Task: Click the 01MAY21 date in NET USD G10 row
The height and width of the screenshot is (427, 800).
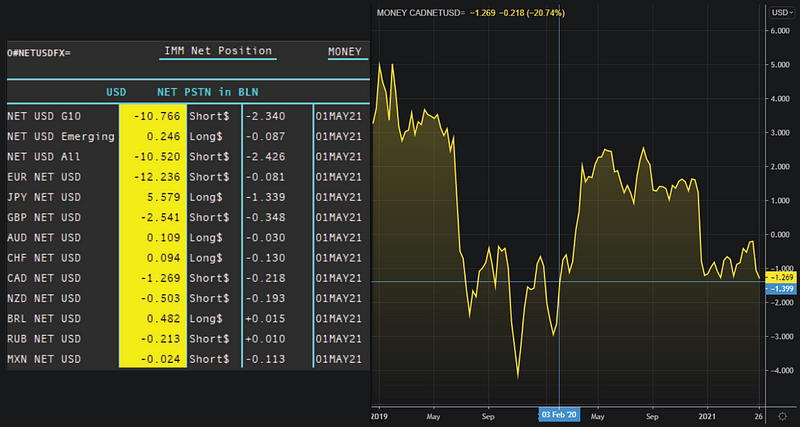Action: coord(339,116)
